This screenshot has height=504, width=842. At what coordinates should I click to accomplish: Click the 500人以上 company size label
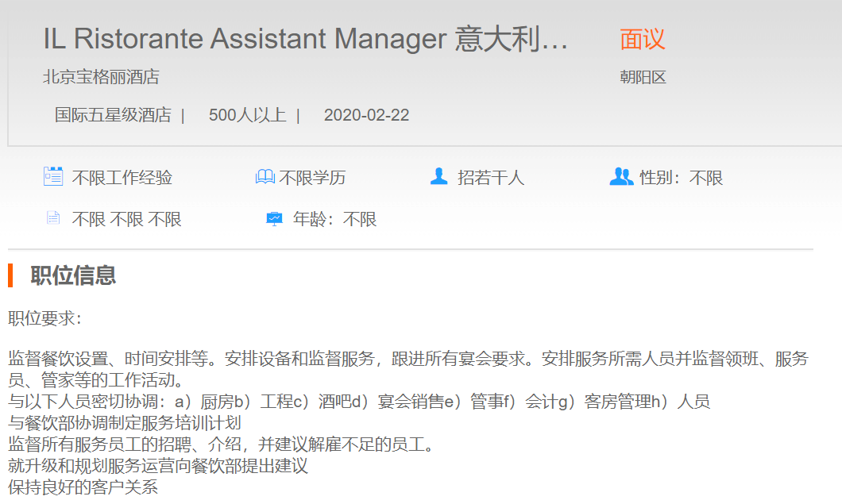click(247, 115)
